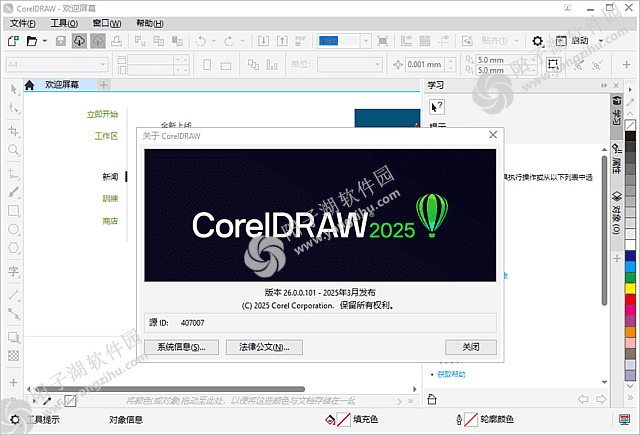Click the Redo arrow icon

229,41
